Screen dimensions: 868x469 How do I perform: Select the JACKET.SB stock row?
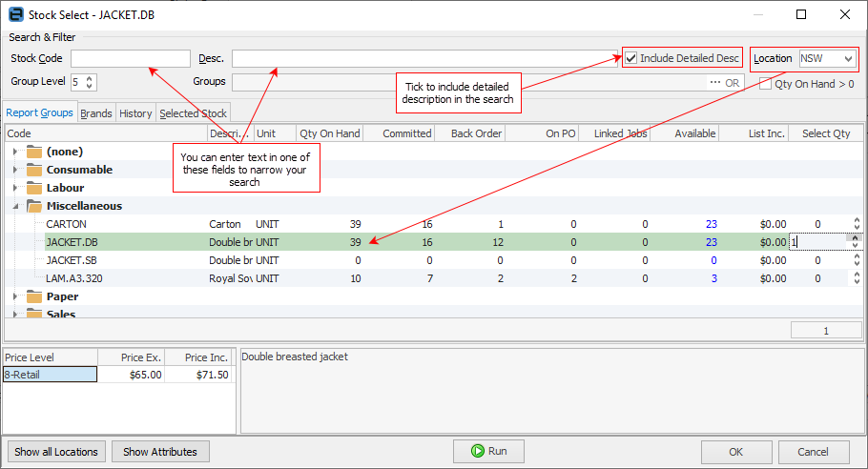point(435,260)
